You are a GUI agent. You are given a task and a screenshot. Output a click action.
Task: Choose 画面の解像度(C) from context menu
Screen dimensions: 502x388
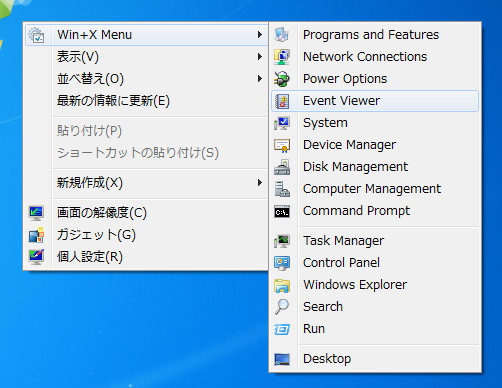[x=147, y=213]
